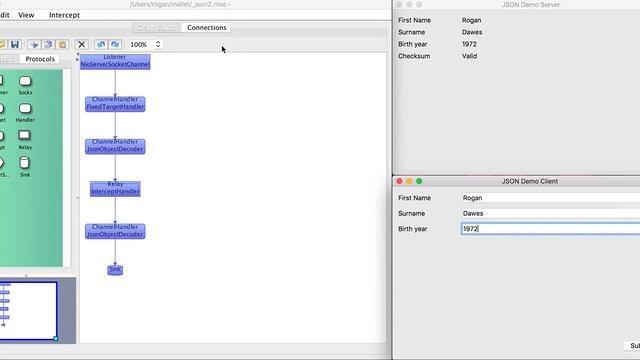
Task: Click the Delete X icon in the toolbar
Action: pos(82,44)
